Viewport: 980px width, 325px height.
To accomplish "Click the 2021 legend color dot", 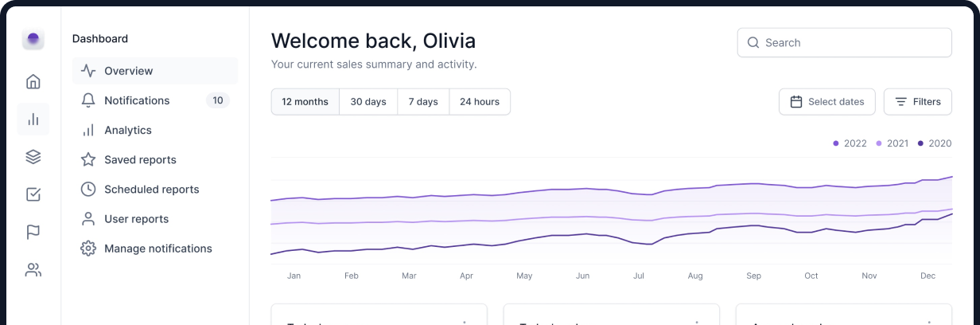I will click(x=879, y=144).
